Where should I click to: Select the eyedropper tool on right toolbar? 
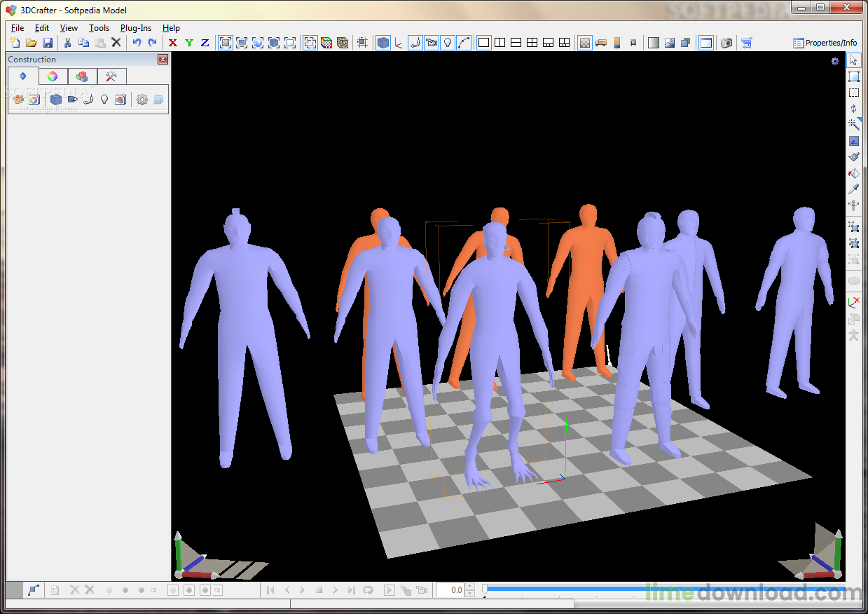(x=853, y=189)
